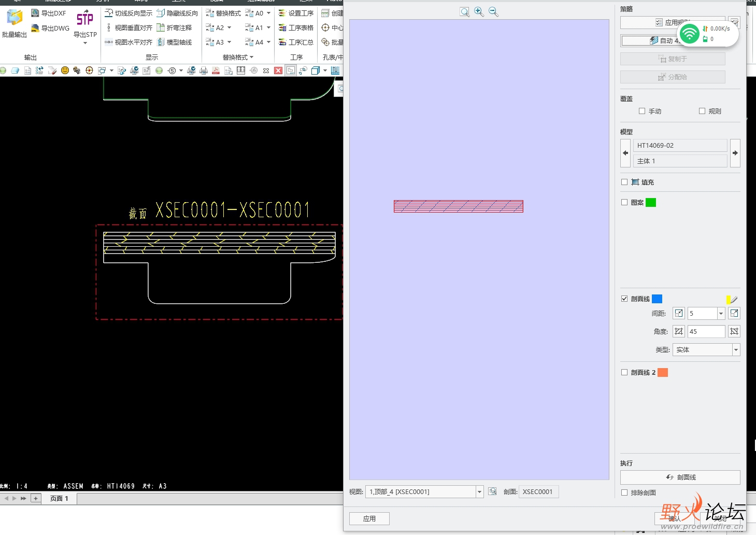This screenshot has width=756, height=535.
Task: Click the double spacing icon
Action: coord(734,313)
